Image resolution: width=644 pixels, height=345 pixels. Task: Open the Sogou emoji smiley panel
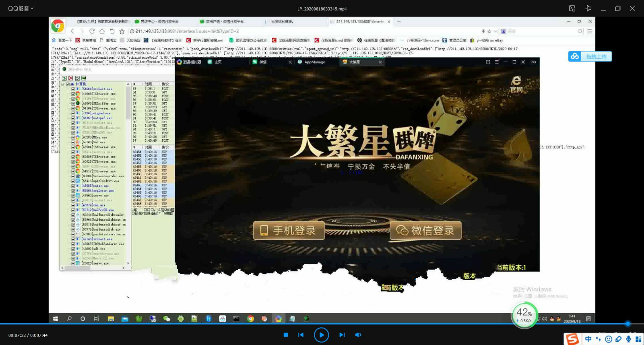[609, 339]
